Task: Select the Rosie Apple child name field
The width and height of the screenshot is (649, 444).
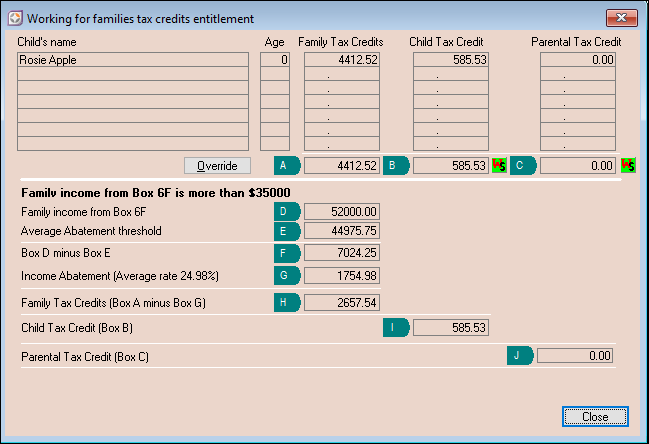Action: pyautogui.click(x=133, y=60)
